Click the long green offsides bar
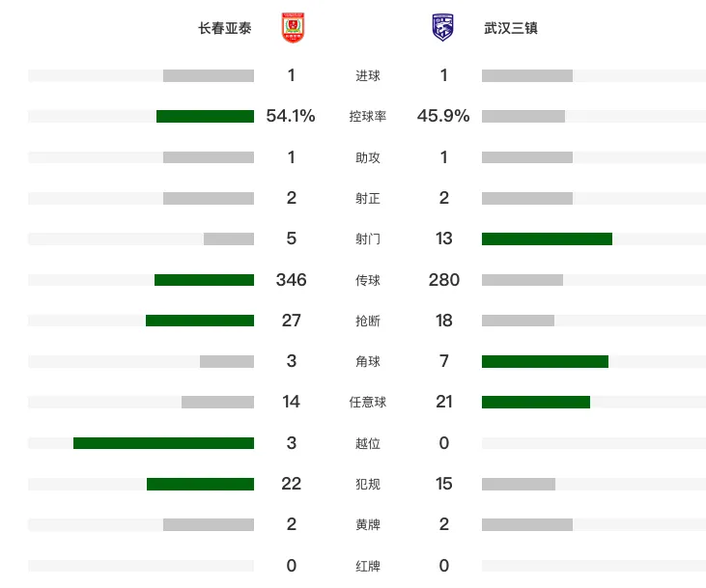Image resolution: width=706 pixels, height=588 pixels. click(163, 443)
